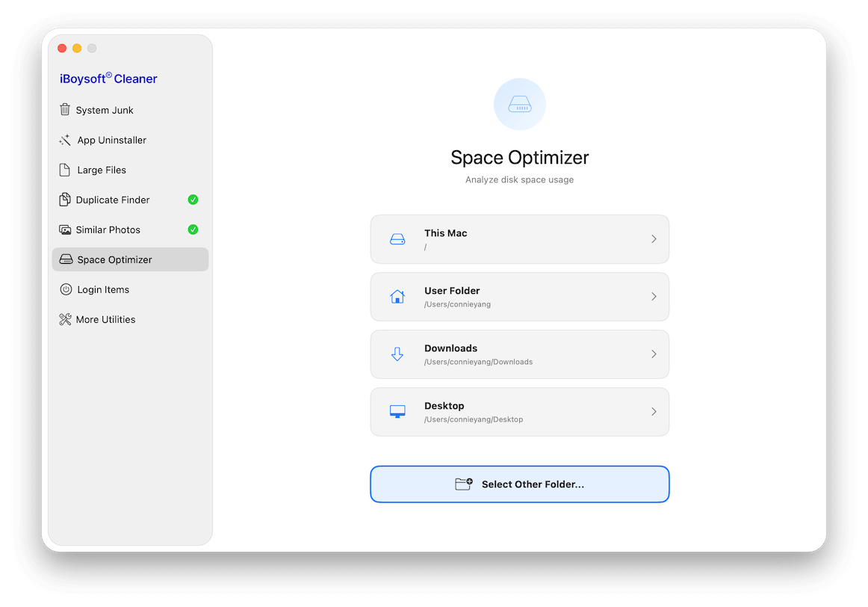
Task: Open Similar Photos using its camera icon
Action: point(66,229)
